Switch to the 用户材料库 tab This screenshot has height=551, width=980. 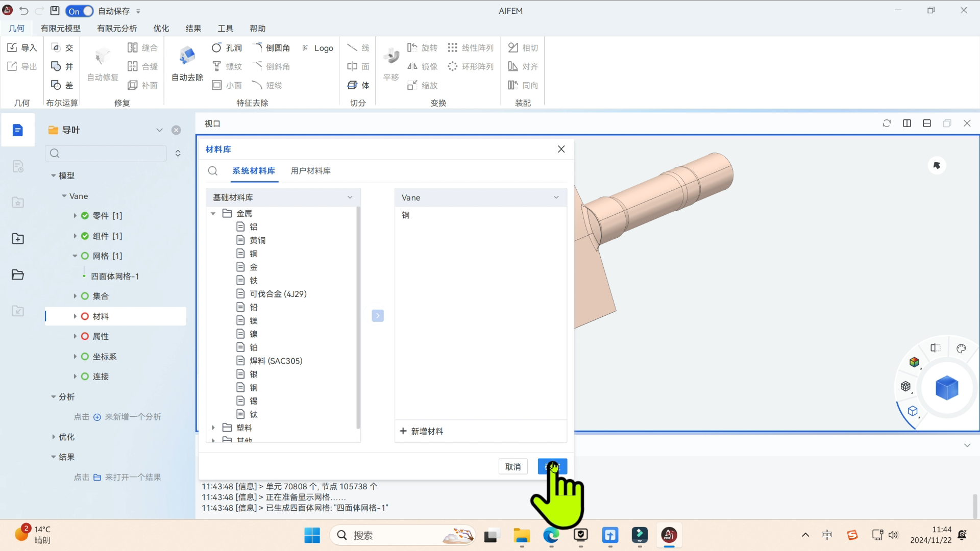310,171
